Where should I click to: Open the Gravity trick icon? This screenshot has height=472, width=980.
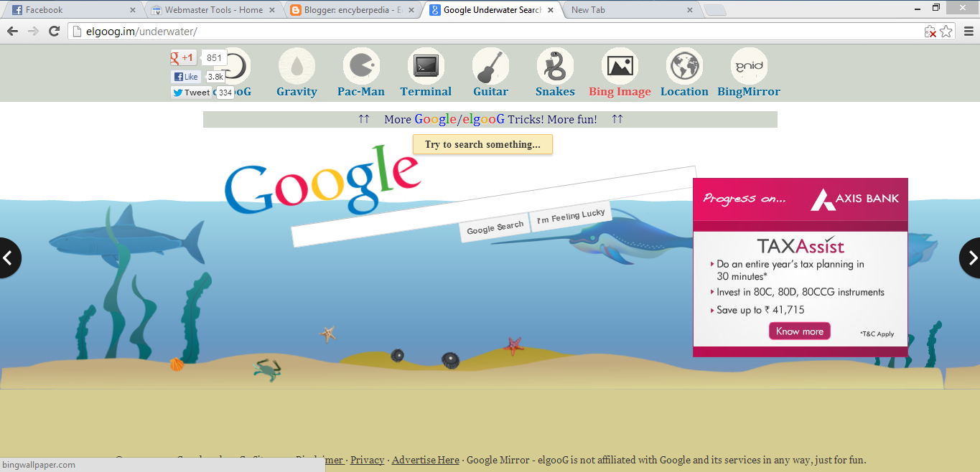point(297,66)
